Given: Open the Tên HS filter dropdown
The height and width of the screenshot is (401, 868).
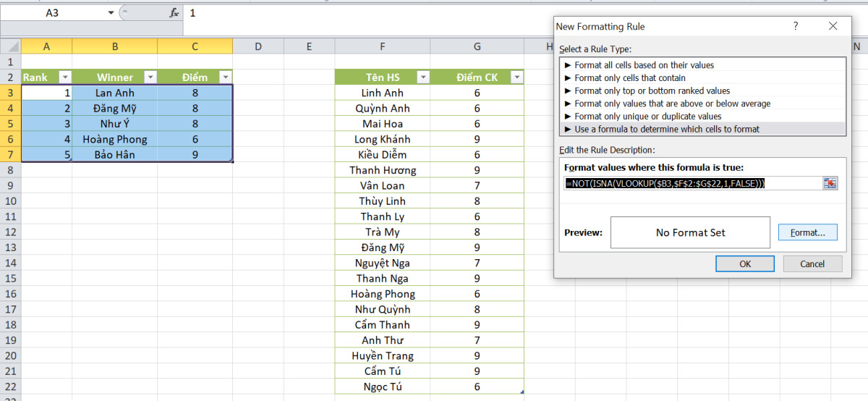Looking at the screenshot, I should click(x=422, y=77).
